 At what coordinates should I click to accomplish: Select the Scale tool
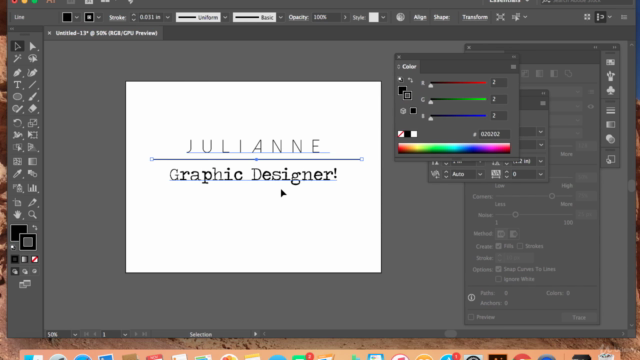point(33,123)
